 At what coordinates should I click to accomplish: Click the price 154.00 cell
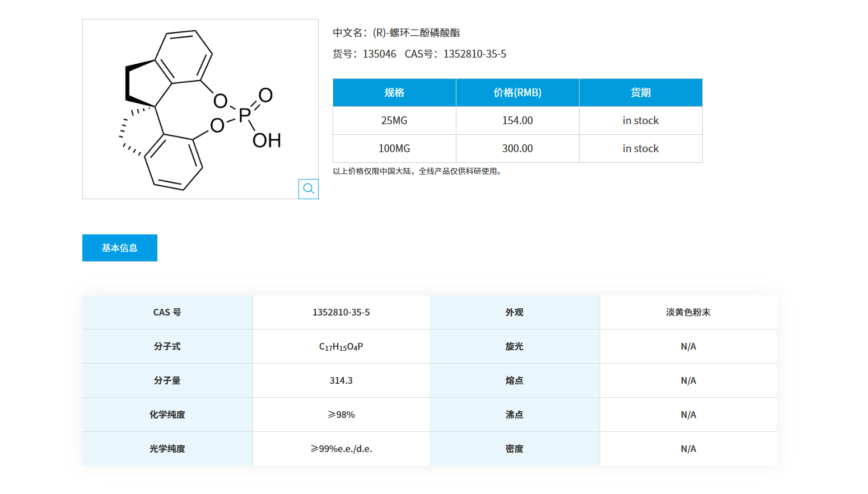pyautogui.click(x=517, y=120)
